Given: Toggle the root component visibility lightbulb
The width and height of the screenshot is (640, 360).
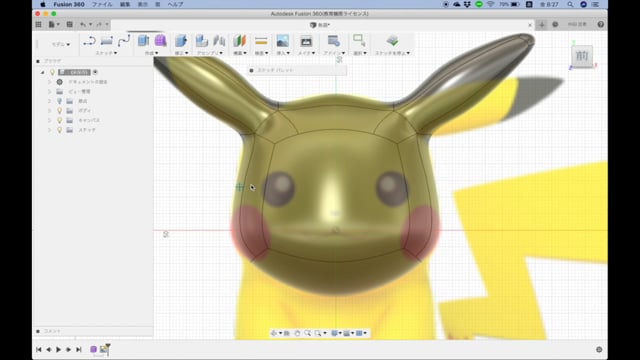Looking at the screenshot, I should pyautogui.click(x=52, y=72).
